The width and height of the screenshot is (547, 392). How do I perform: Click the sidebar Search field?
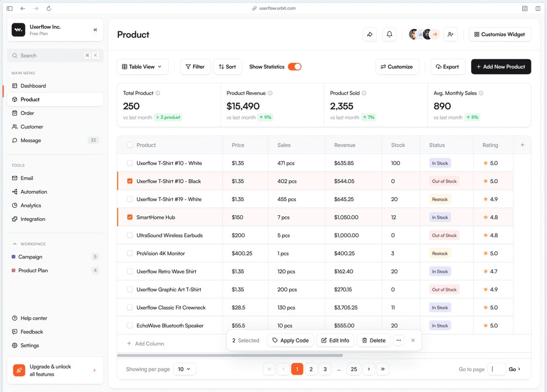(55, 55)
